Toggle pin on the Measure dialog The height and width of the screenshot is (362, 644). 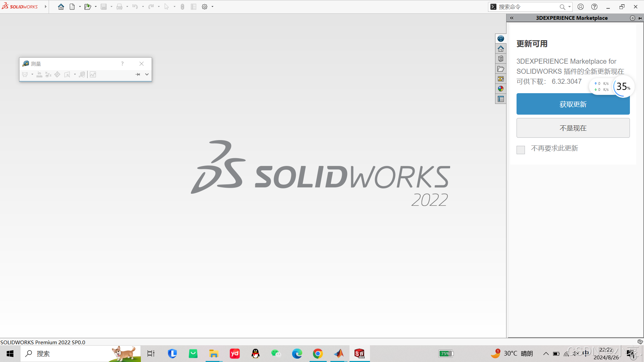point(138,74)
